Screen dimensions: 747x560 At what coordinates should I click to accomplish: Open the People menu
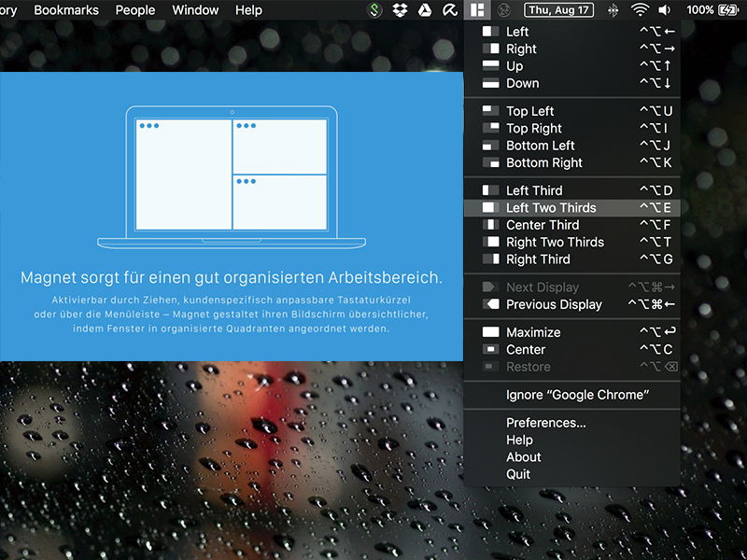[x=135, y=10]
